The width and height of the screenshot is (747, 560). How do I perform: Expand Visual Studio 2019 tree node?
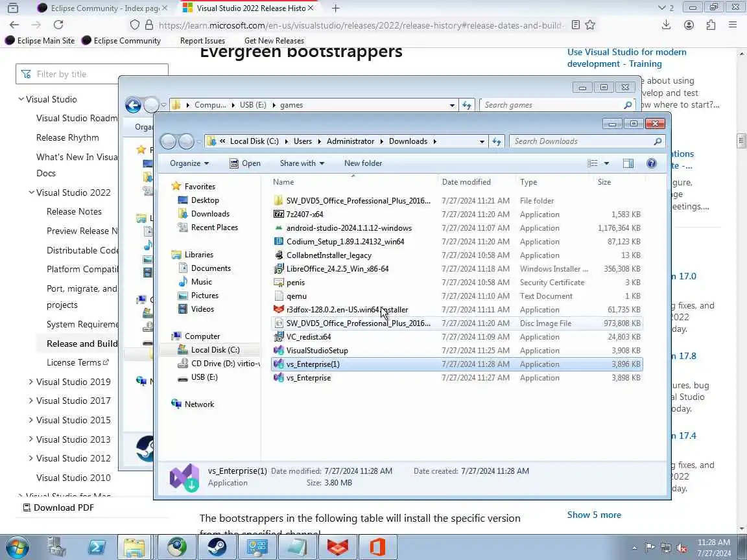point(31,382)
